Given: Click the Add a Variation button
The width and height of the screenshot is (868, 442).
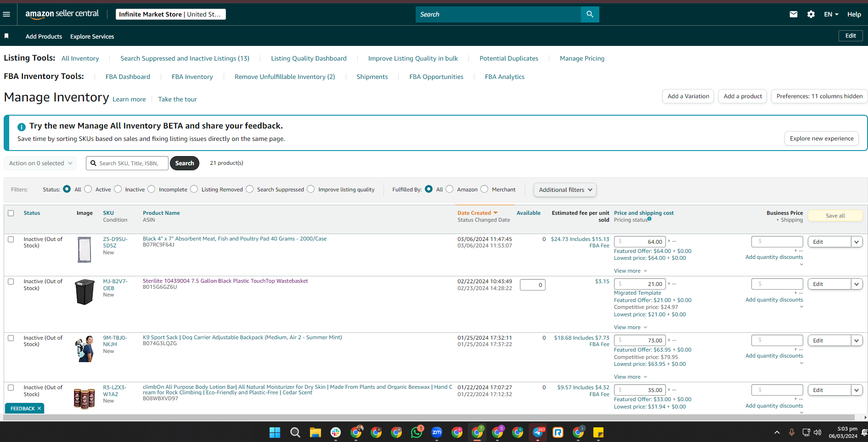Looking at the screenshot, I should tap(688, 96).
